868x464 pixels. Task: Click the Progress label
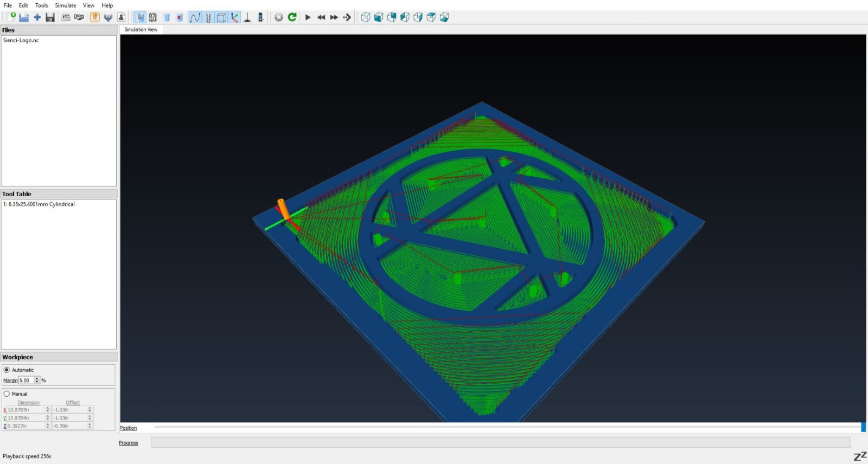coord(129,443)
